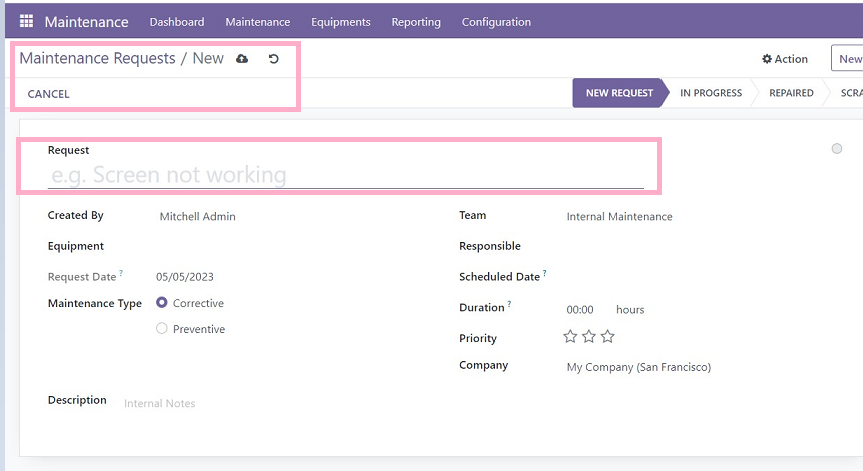Click the Duration 00:00 field
This screenshot has height=471, width=863.
point(580,310)
